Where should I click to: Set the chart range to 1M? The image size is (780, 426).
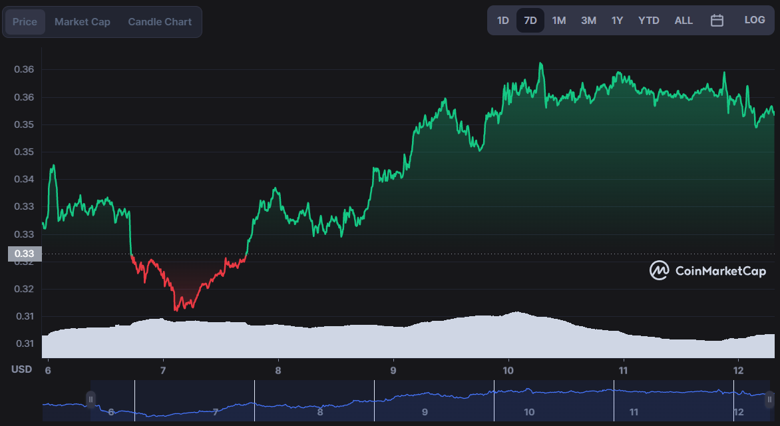[x=559, y=20]
